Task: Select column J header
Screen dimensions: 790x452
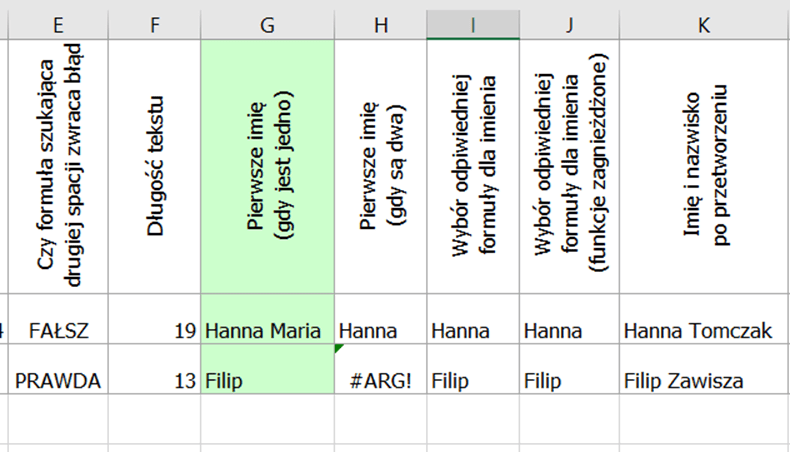Action: pos(568,26)
